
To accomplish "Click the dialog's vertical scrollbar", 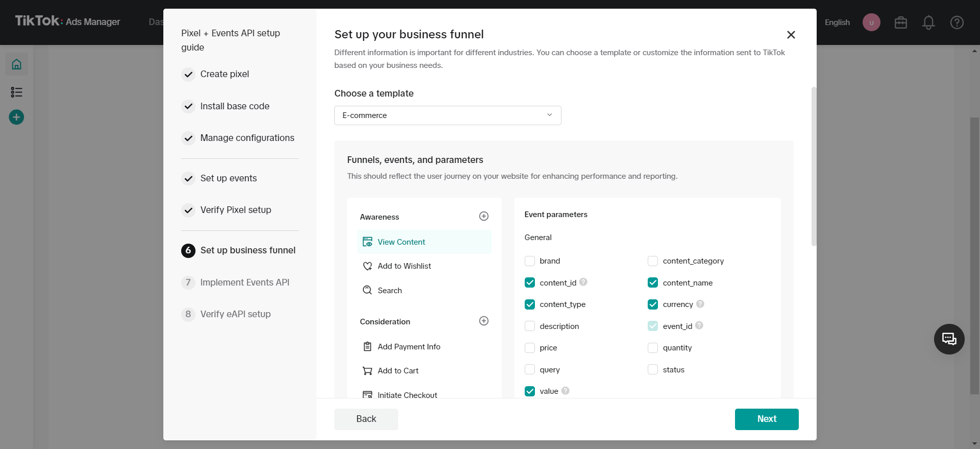I will click(x=814, y=166).
